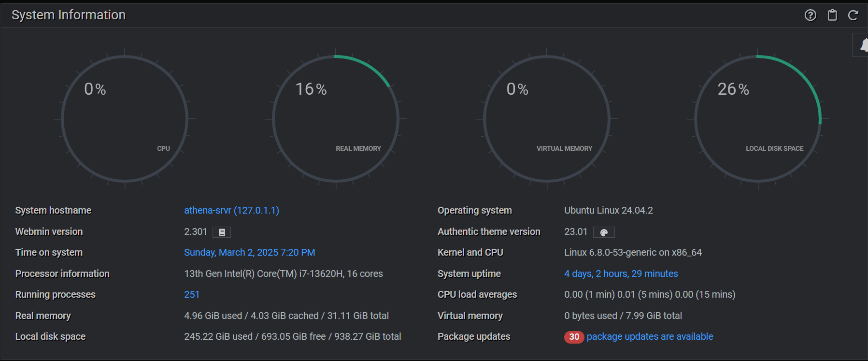Open the help icon in System Information header
Viewport: 868px width, 361px height.
point(811,15)
